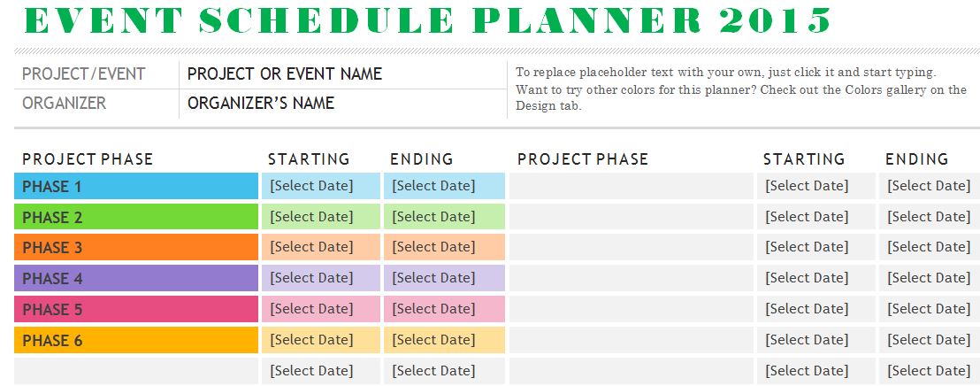The width and height of the screenshot is (980, 386).
Task: Open the Phase 6 ending date cell
Action: [433, 340]
